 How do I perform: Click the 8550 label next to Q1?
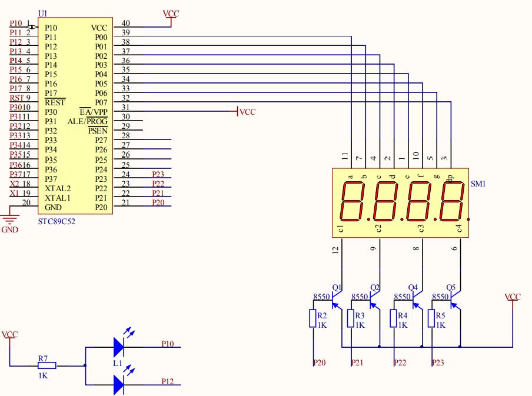pyautogui.click(x=322, y=297)
